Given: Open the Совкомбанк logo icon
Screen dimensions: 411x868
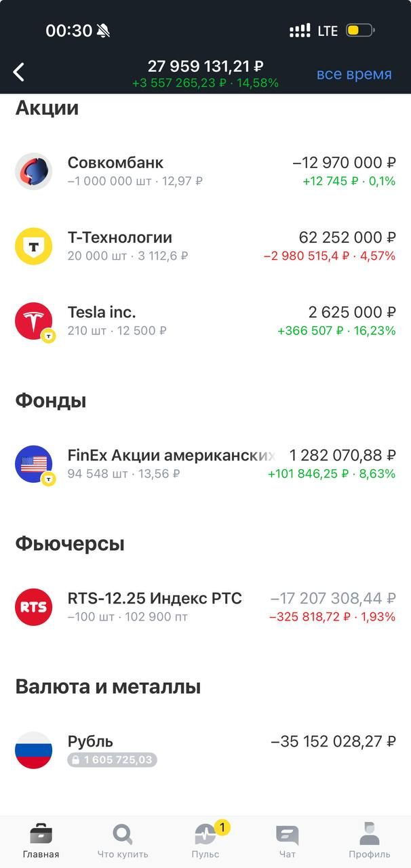Looking at the screenshot, I should 34,171.
